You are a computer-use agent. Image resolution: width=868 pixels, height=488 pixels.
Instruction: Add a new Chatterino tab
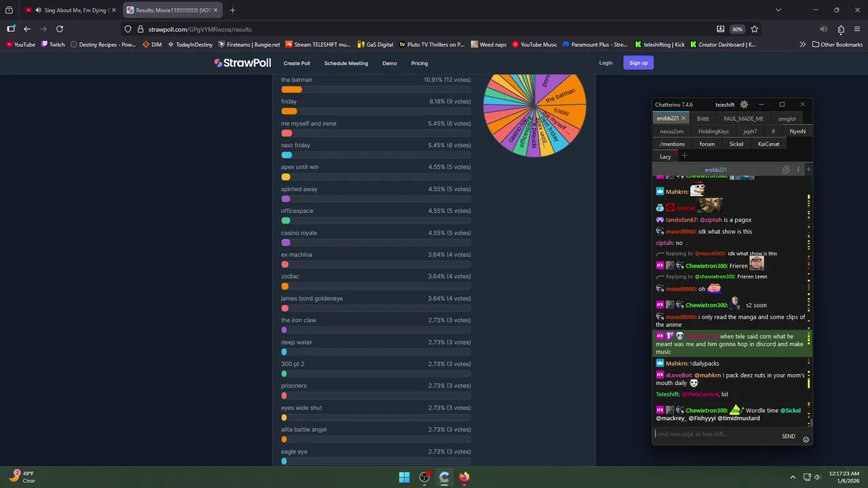pos(684,156)
